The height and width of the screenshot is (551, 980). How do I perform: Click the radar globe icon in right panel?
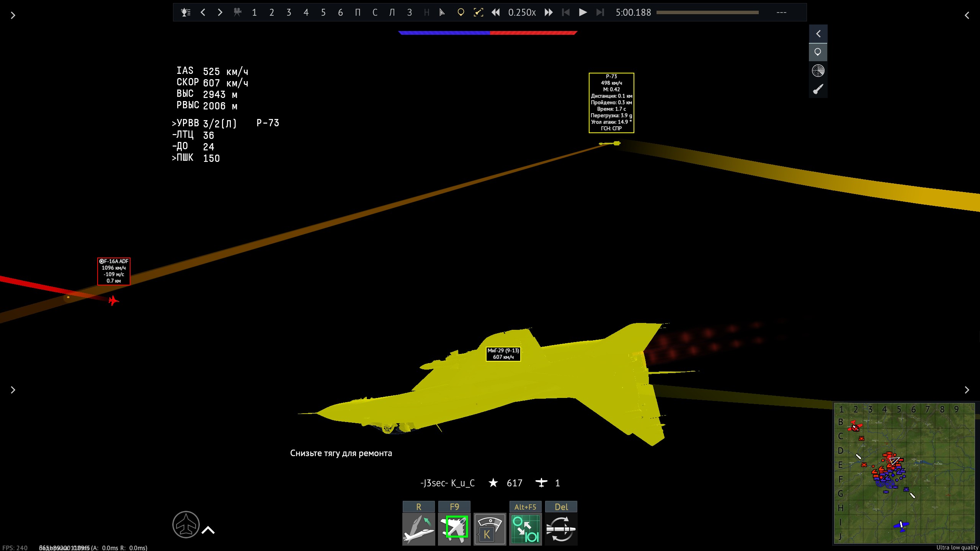tap(818, 71)
